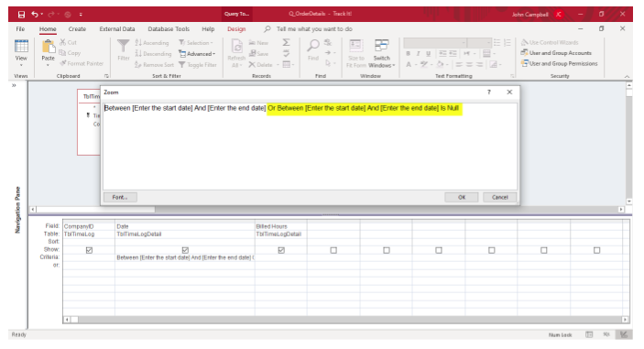Click the Bold formatting icon
644x349 pixels.
[x=408, y=53]
